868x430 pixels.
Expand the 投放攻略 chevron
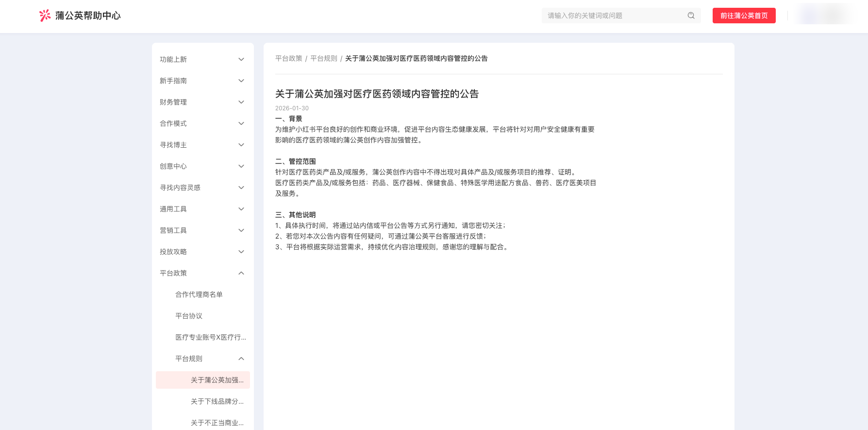click(x=241, y=252)
